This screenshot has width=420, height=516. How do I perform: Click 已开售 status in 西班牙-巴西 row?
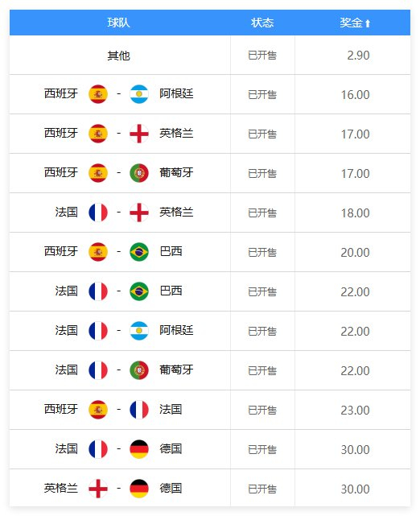(x=262, y=253)
